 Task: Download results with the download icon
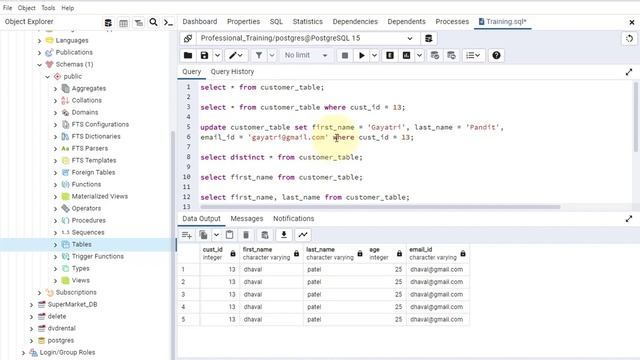point(284,235)
